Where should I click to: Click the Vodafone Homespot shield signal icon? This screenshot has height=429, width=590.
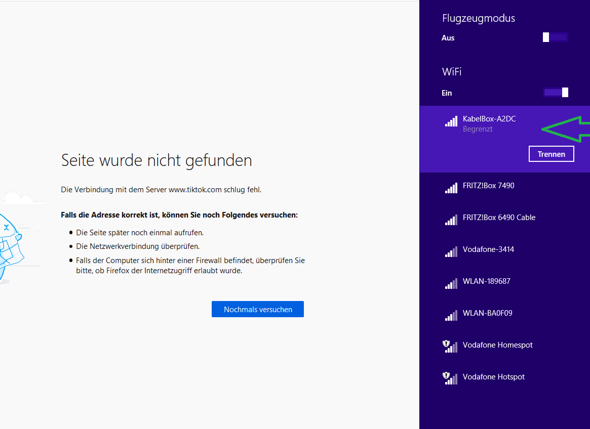pos(450,347)
